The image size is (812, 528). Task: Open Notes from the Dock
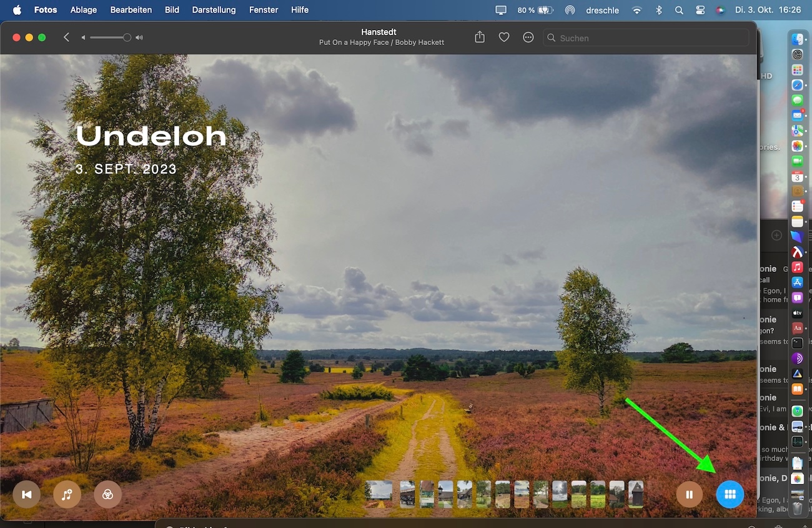[798, 222]
